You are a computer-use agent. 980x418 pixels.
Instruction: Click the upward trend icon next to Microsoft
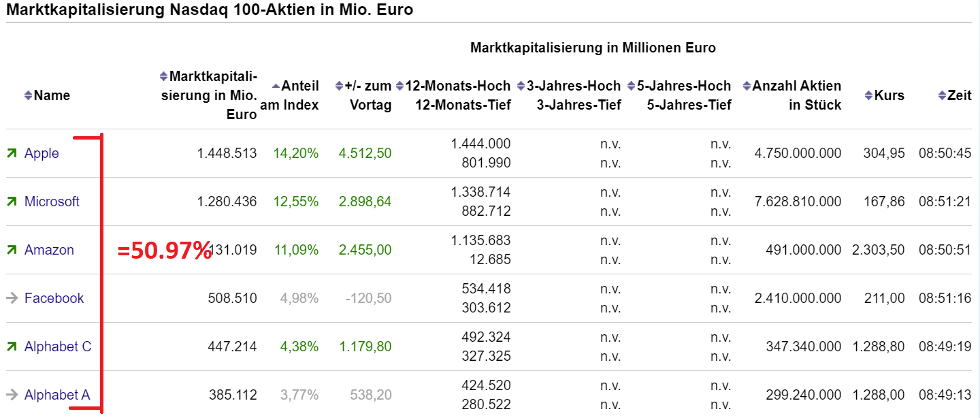coord(12,202)
